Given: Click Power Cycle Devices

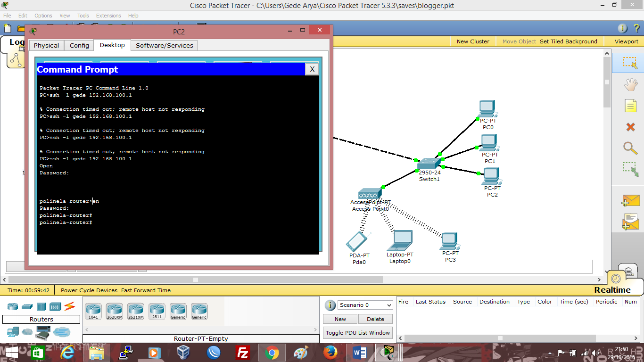Looking at the screenshot, I should [x=89, y=290].
